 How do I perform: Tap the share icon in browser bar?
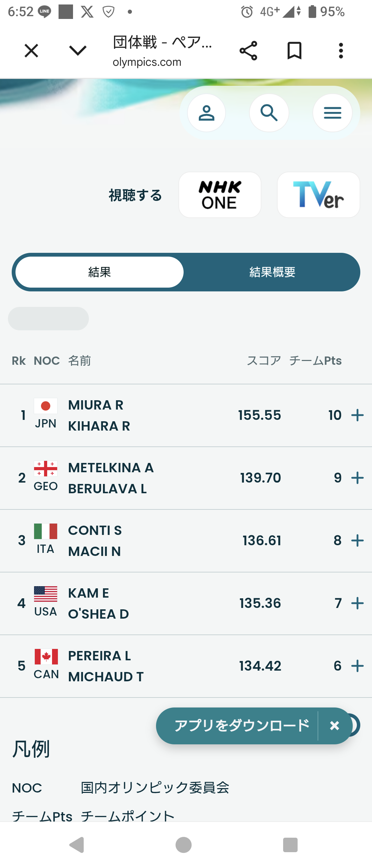(248, 51)
